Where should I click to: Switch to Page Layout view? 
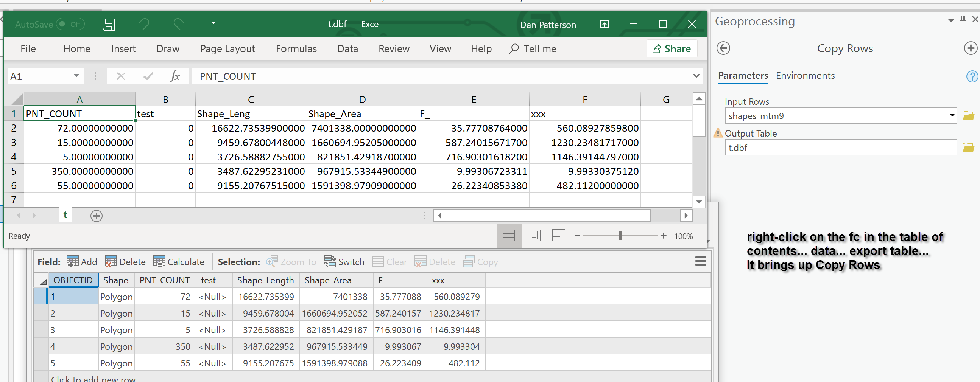[534, 235]
